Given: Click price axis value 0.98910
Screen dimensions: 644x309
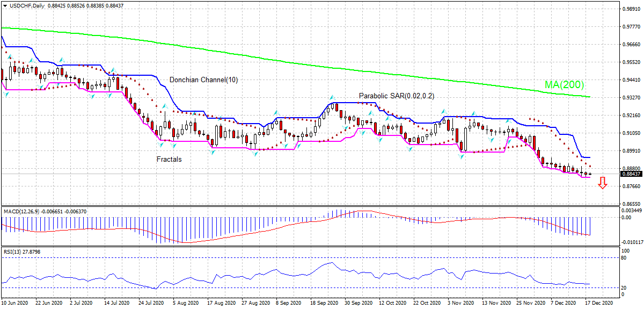Looking at the screenshot, I should point(631,9).
